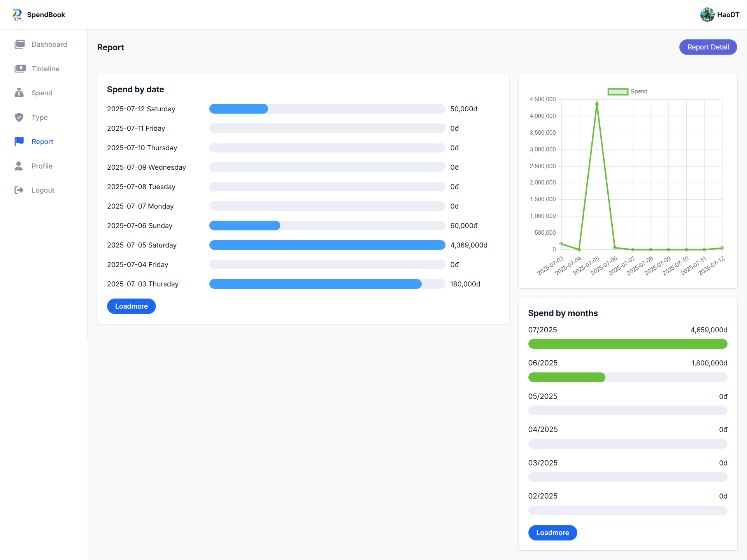This screenshot has width=747, height=560.
Task: Switch to the Report menu entry
Action: click(x=42, y=141)
